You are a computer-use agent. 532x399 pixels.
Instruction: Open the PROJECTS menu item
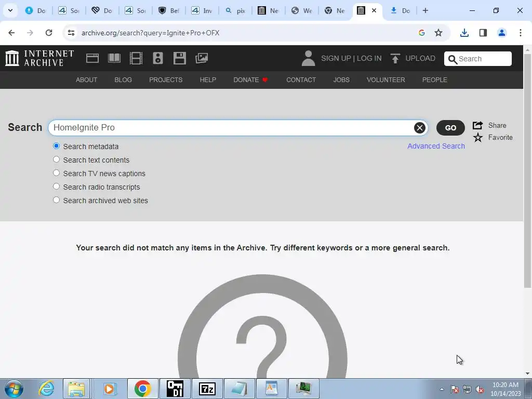(166, 79)
